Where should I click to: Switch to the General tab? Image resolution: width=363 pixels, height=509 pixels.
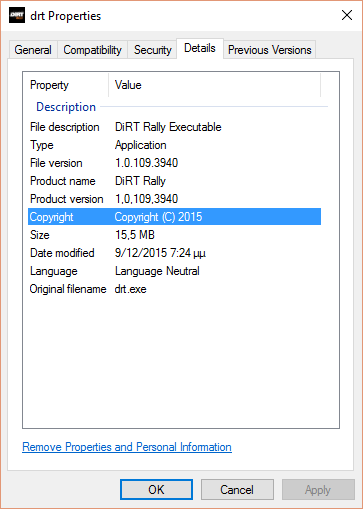33,50
